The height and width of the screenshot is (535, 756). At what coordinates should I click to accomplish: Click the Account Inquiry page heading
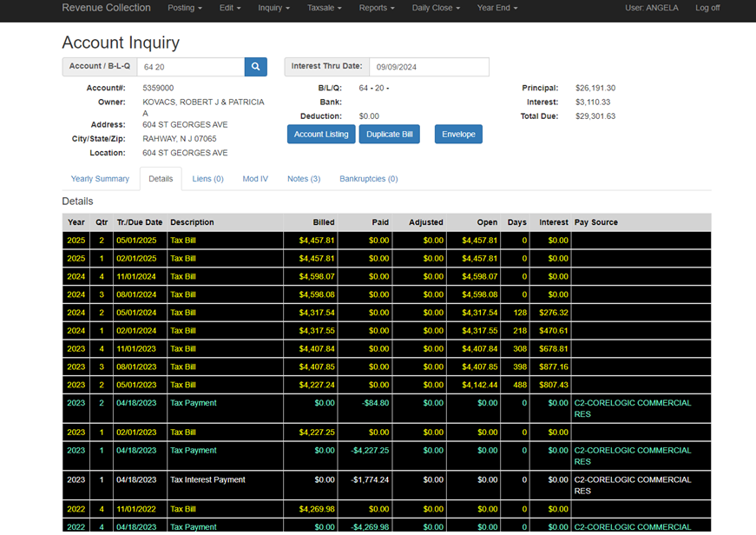(121, 43)
